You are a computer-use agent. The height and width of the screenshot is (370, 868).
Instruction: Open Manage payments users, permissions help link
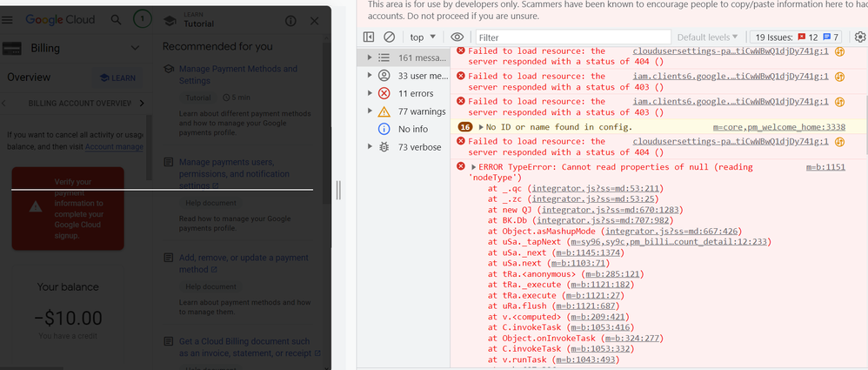pyautogui.click(x=234, y=174)
